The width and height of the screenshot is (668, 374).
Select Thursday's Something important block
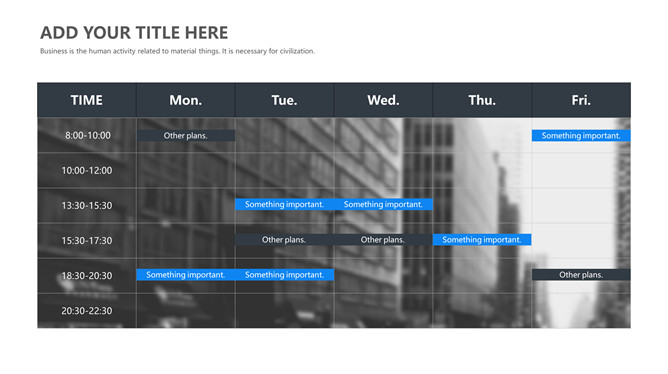tap(482, 239)
